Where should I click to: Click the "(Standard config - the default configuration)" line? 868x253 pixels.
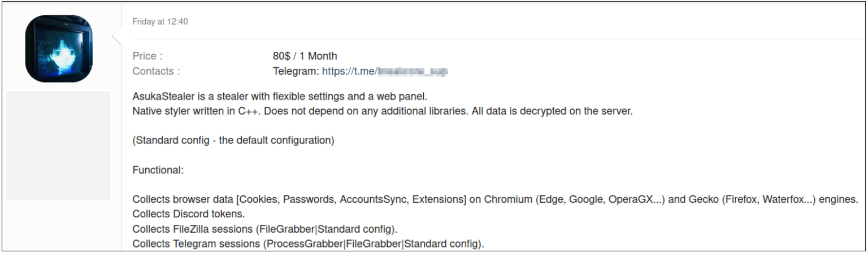(x=233, y=140)
